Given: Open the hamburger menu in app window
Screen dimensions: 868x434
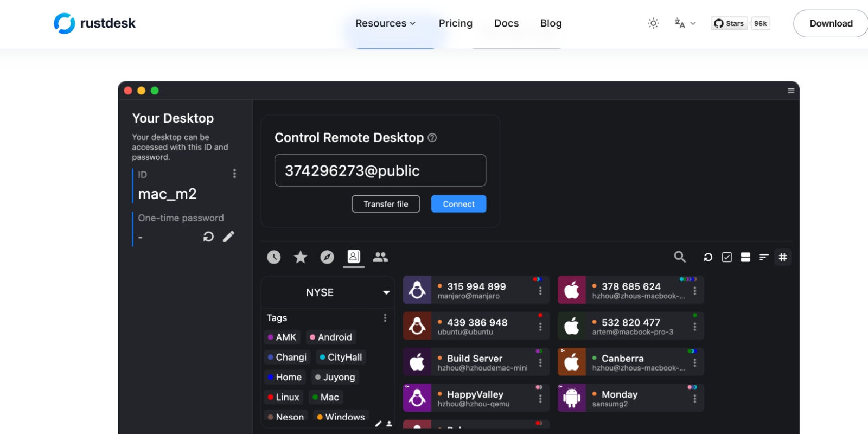Looking at the screenshot, I should pyautogui.click(x=791, y=91).
